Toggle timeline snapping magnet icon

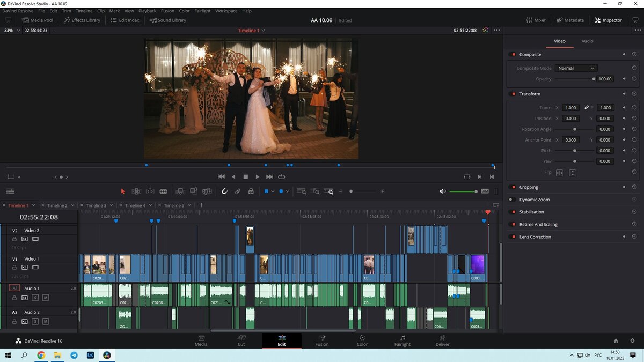pos(224,191)
